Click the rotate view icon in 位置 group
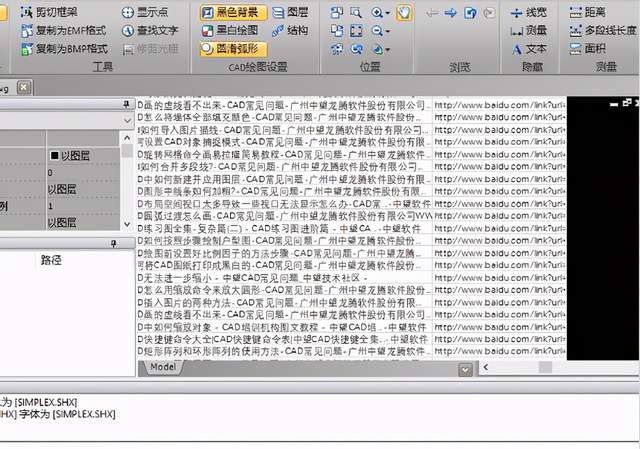 point(378,49)
